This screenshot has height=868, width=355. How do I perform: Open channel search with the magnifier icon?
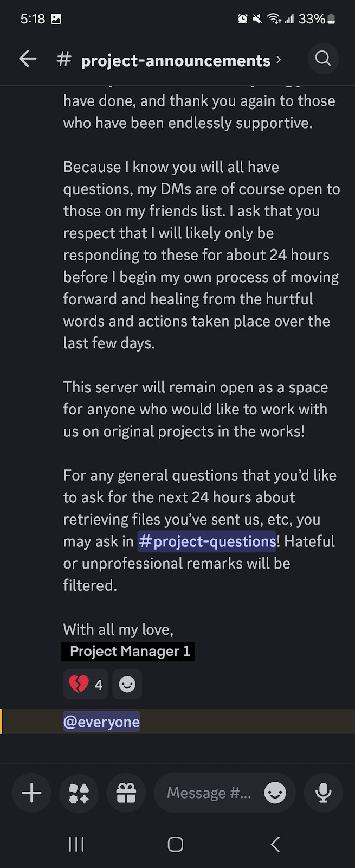(x=323, y=59)
